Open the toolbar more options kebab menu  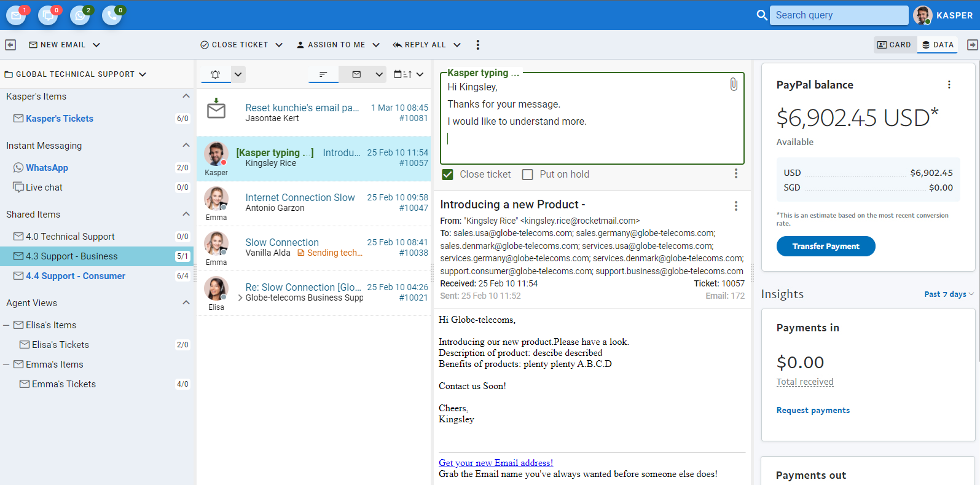tap(477, 45)
